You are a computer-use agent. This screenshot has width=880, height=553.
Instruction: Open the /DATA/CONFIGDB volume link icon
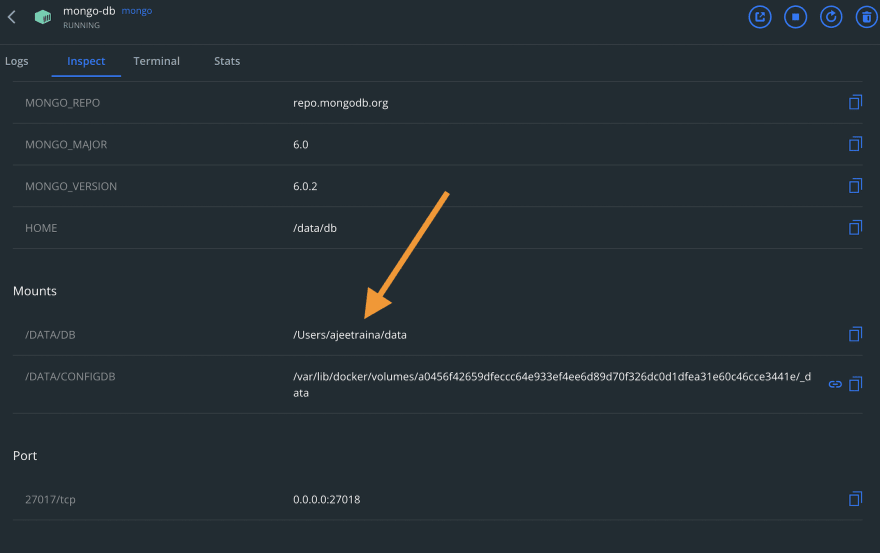(835, 384)
